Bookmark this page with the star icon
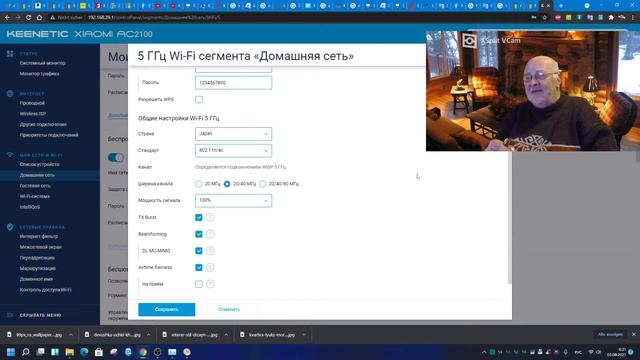This screenshot has width=640, height=360. point(544,18)
